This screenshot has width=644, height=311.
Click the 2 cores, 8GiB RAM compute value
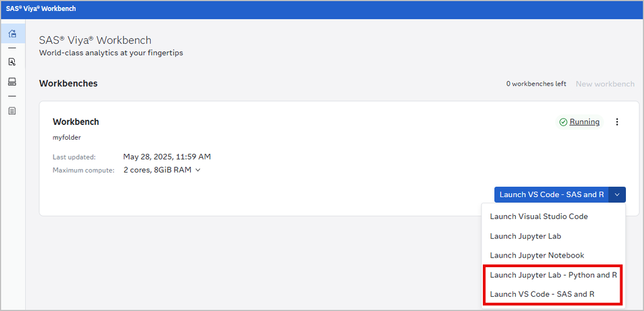tap(157, 170)
